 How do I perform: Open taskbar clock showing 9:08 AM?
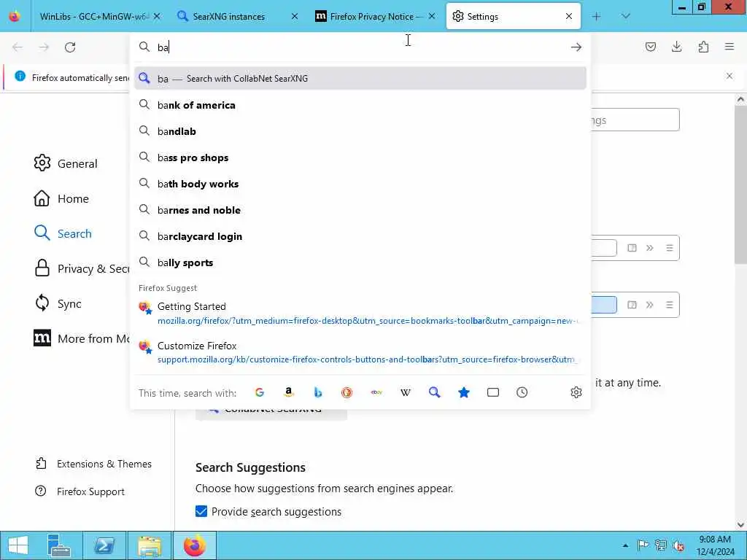[x=715, y=545]
